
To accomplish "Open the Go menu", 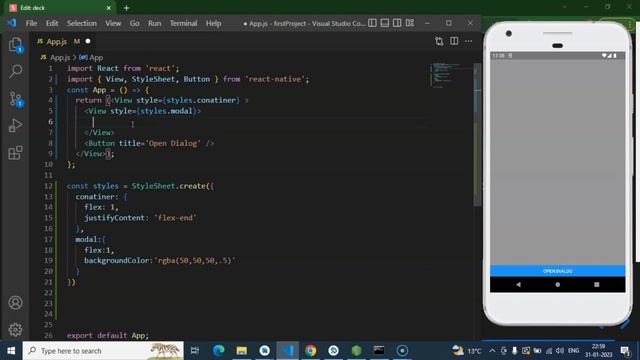I will click(134, 23).
